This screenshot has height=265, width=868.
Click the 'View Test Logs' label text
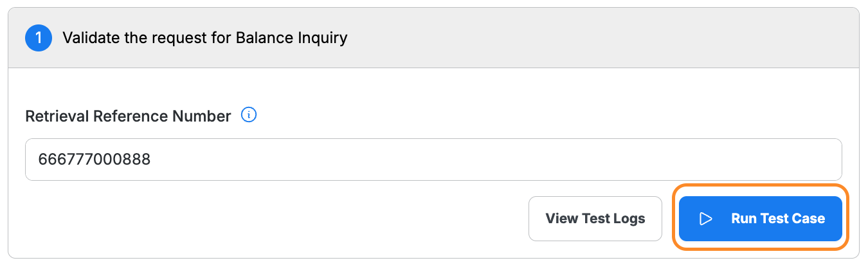coord(595,219)
